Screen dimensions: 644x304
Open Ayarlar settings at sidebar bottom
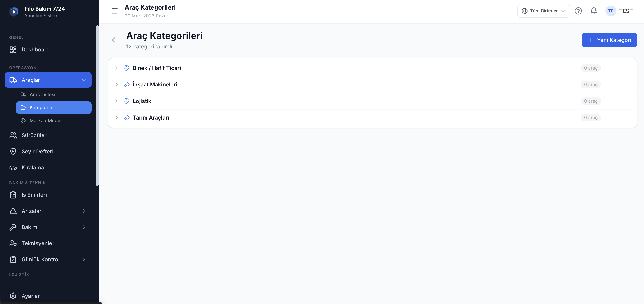[x=30, y=296]
